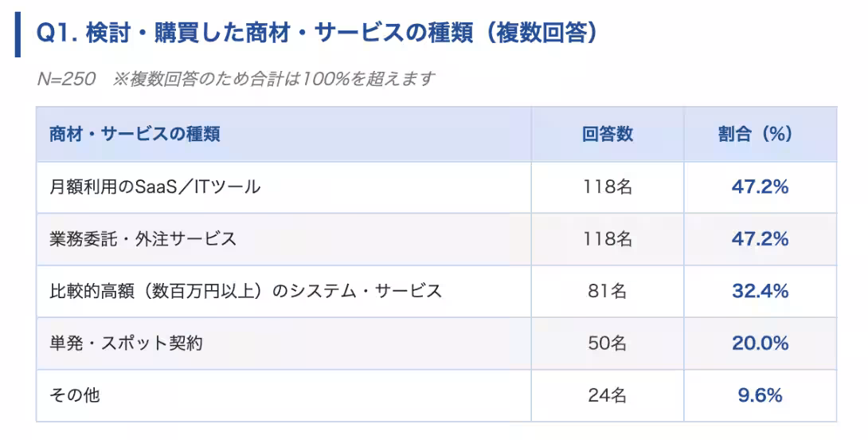Image resolution: width=868 pixels, height=440 pixels.
Task: Click the 月額利用のSaaS／ITツール row label
Action: 154,187
